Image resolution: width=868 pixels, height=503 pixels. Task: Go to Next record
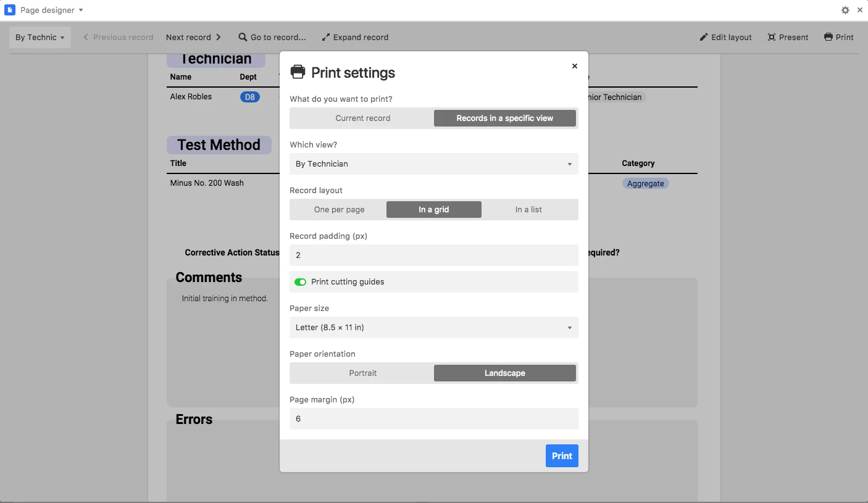[x=193, y=37]
